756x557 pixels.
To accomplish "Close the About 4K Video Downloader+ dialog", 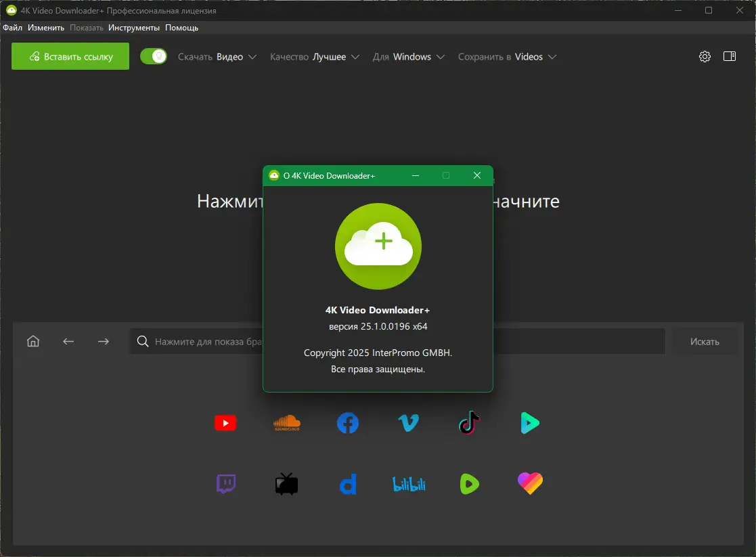I will 477,175.
